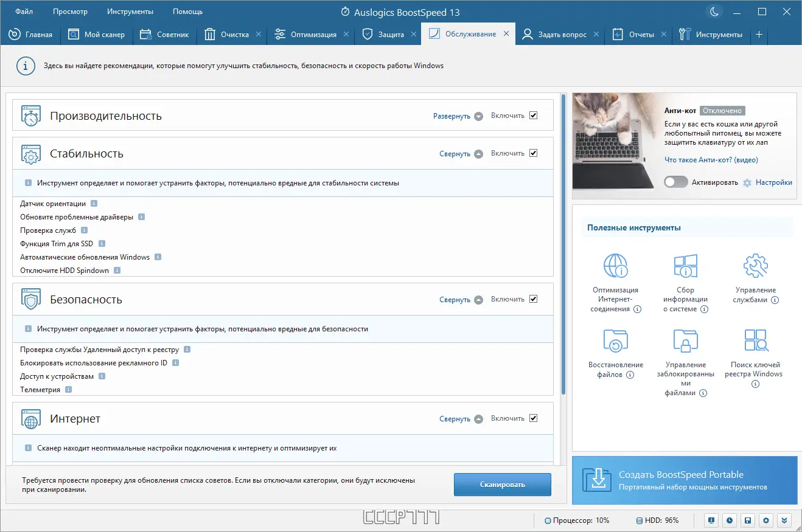Viewport: 802px width, 532px height.
Task: Open the Инструменты tab in tab bar
Action: 711,35
